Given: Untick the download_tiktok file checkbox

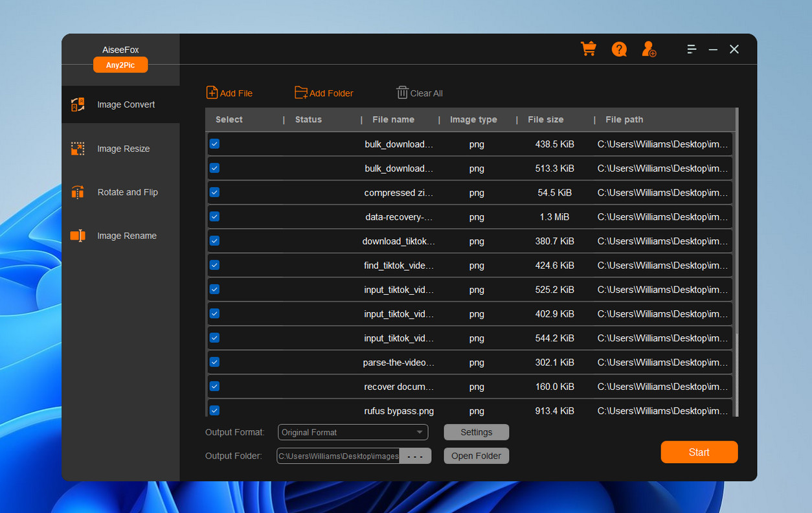Looking at the screenshot, I should tap(214, 241).
